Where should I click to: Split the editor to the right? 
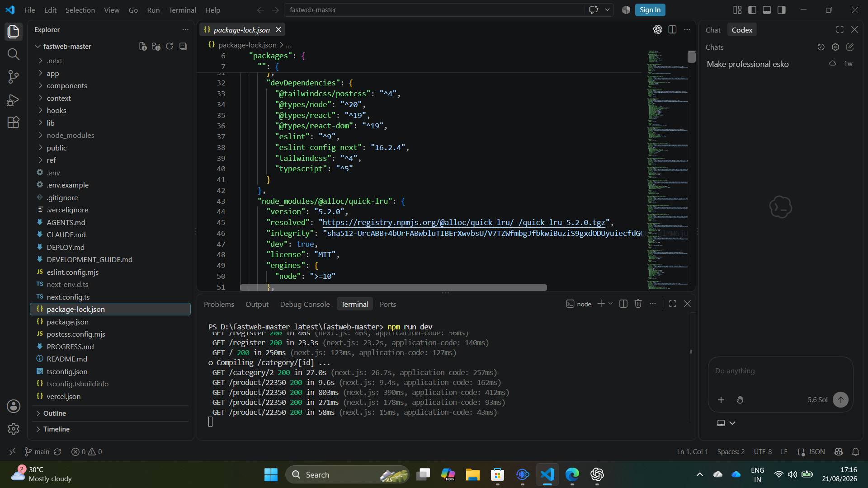(x=672, y=29)
